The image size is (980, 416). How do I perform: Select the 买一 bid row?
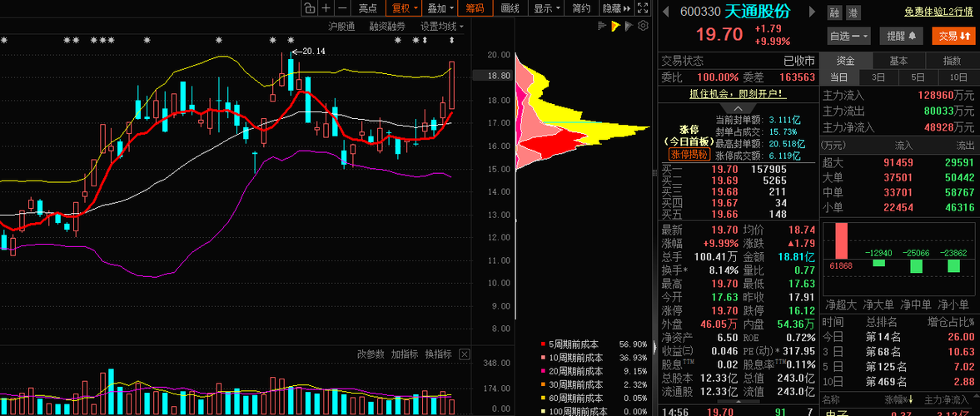pyautogui.click(x=739, y=169)
